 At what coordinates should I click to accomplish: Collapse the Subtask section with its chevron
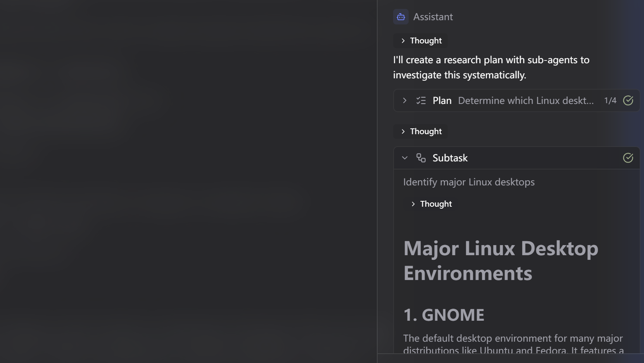404,158
